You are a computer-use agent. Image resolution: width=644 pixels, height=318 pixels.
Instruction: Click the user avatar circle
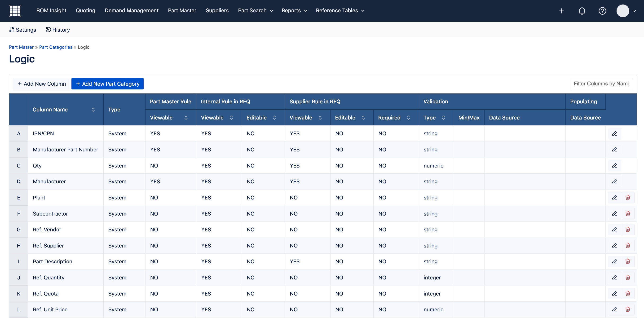pyautogui.click(x=623, y=11)
